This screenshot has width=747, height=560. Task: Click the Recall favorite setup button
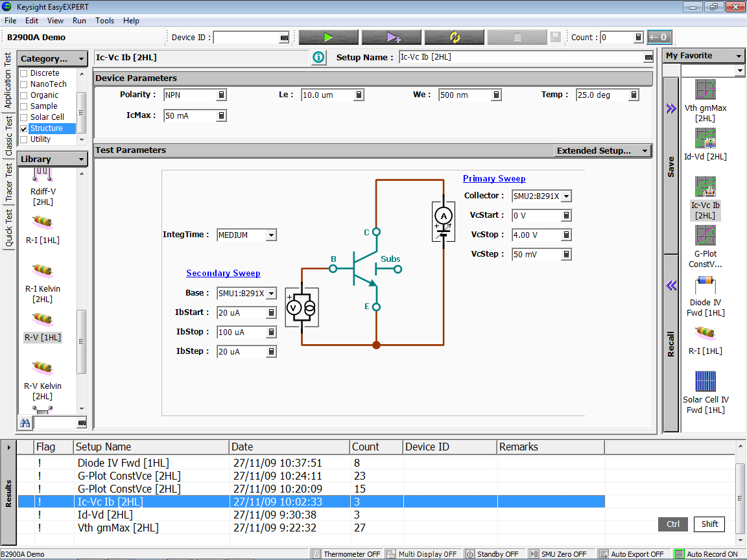[670, 344]
